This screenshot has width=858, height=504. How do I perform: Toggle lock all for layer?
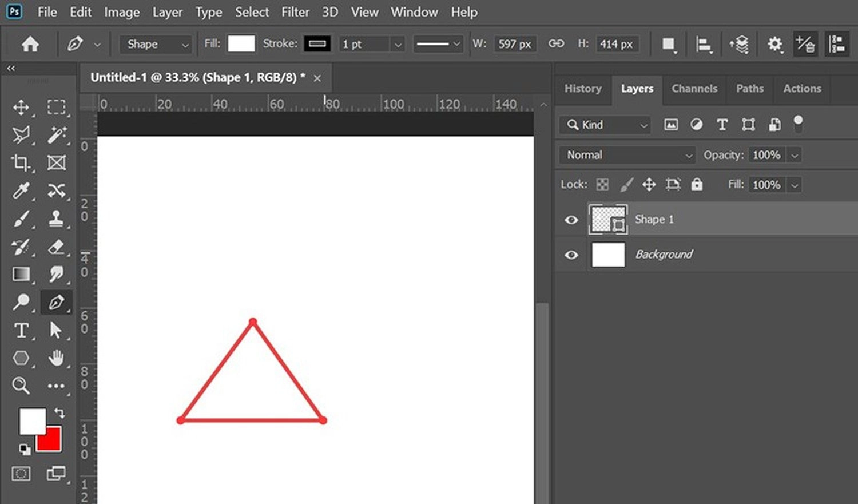click(696, 184)
